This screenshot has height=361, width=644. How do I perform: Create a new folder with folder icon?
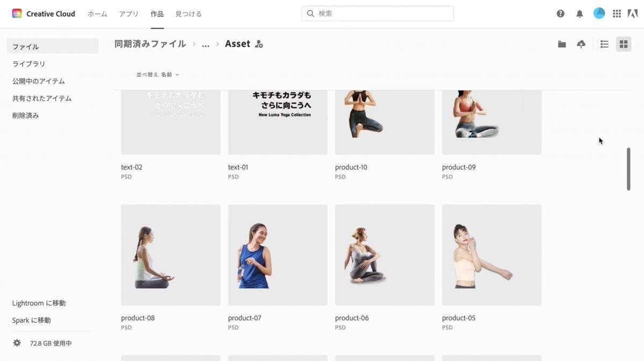[562, 45]
